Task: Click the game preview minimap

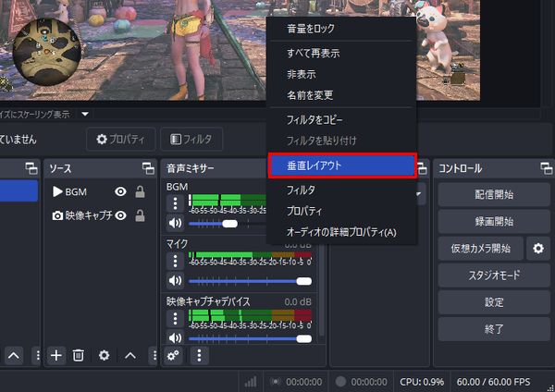Action: pyautogui.click(x=45, y=52)
